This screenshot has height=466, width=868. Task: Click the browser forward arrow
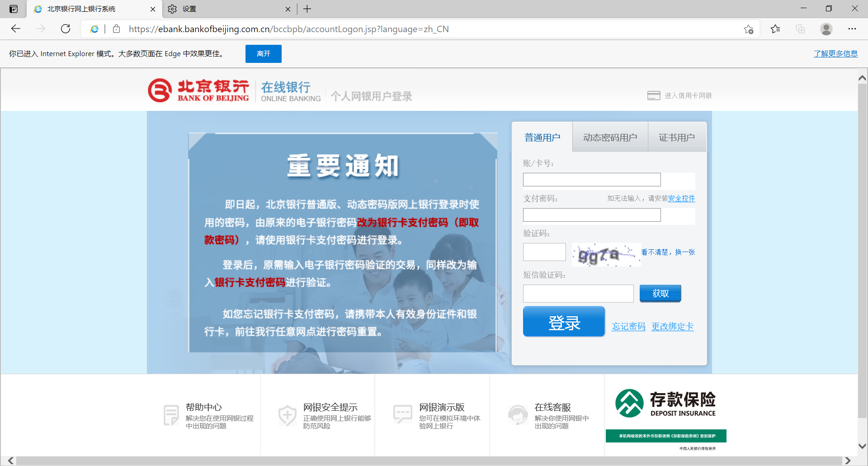coord(41,29)
